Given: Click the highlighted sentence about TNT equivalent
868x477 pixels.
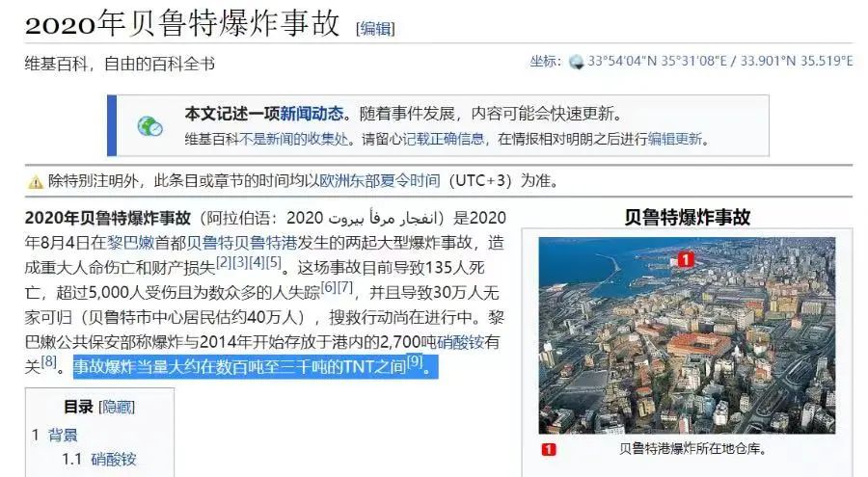Looking at the screenshot, I should pos(256,367).
